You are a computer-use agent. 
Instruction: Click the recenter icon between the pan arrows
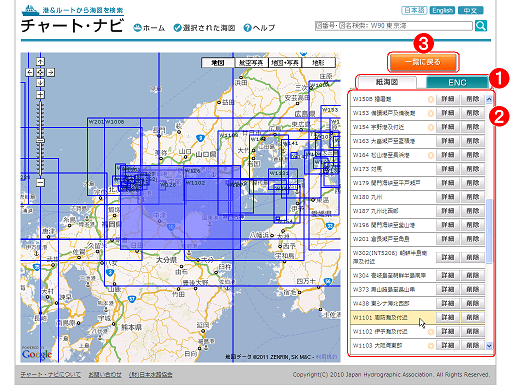click(x=40, y=72)
